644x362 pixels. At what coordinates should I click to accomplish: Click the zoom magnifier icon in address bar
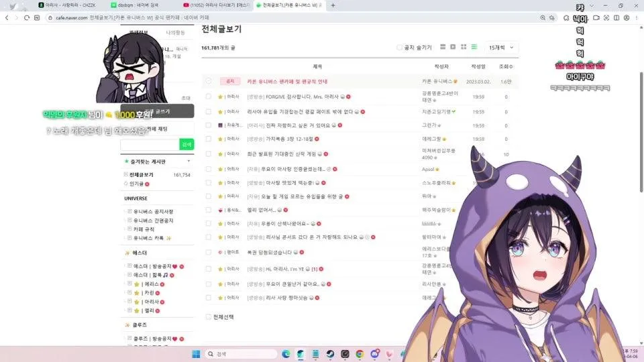click(x=543, y=17)
